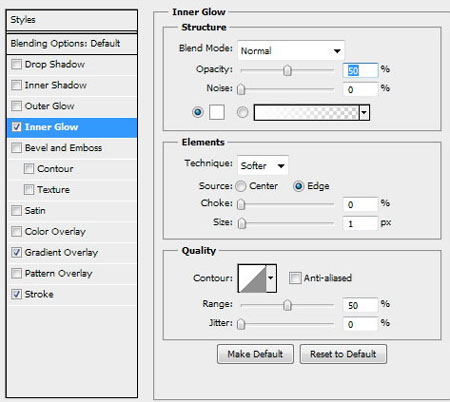This screenshot has height=402, width=450.
Task: Open Blending Options: Default
Action: pyautogui.click(x=72, y=44)
